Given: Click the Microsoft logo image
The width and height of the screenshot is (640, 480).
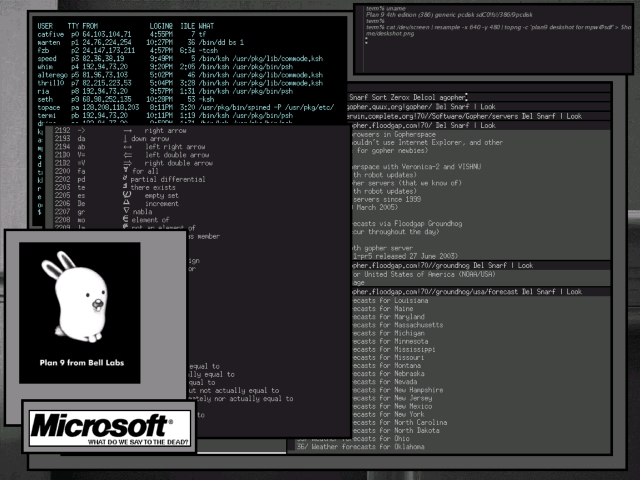Looking at the screenshot, I should coord(110,429).
